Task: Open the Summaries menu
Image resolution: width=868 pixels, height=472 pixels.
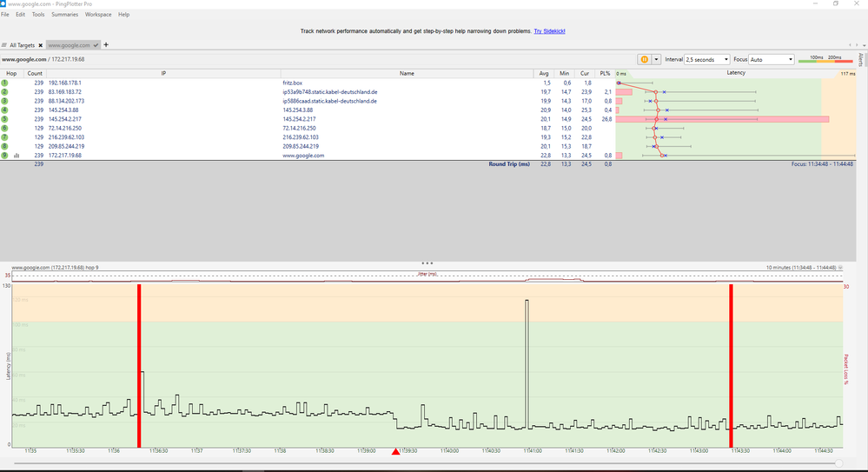Action: pos(64,15)
